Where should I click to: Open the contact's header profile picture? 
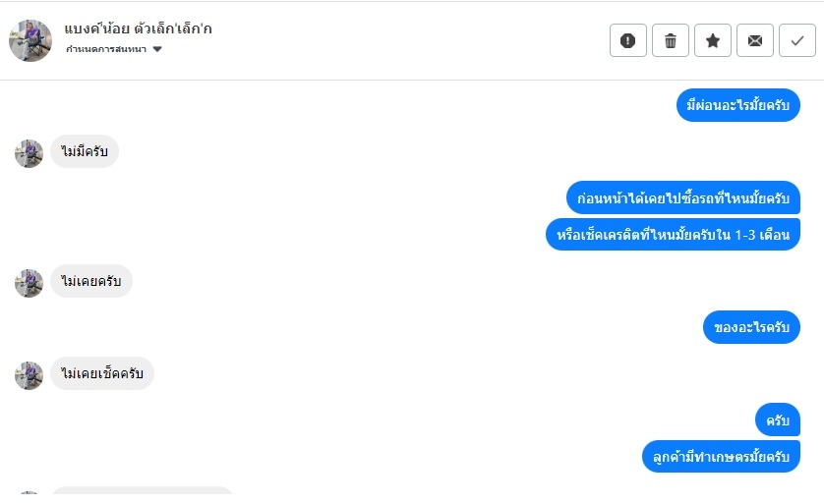[x=30, y=41]
